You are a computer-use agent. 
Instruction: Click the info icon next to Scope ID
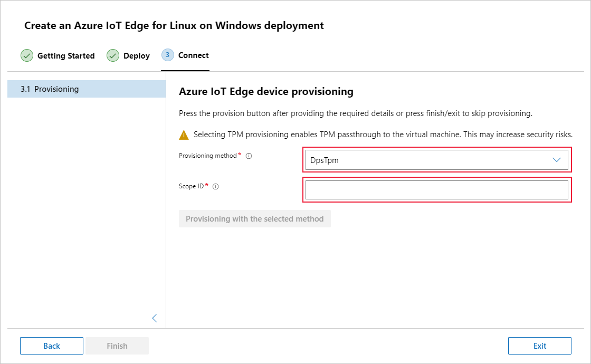click(216, 186)
